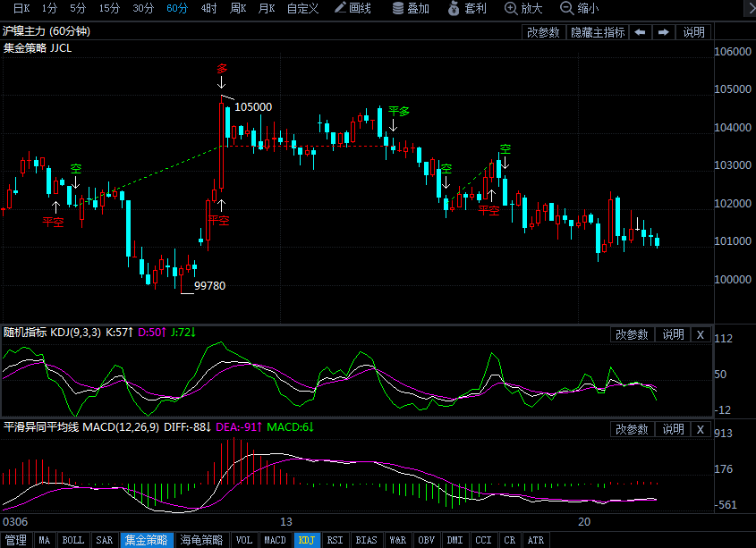Switch to 15分 timeframe

click(x=109, y=8)
